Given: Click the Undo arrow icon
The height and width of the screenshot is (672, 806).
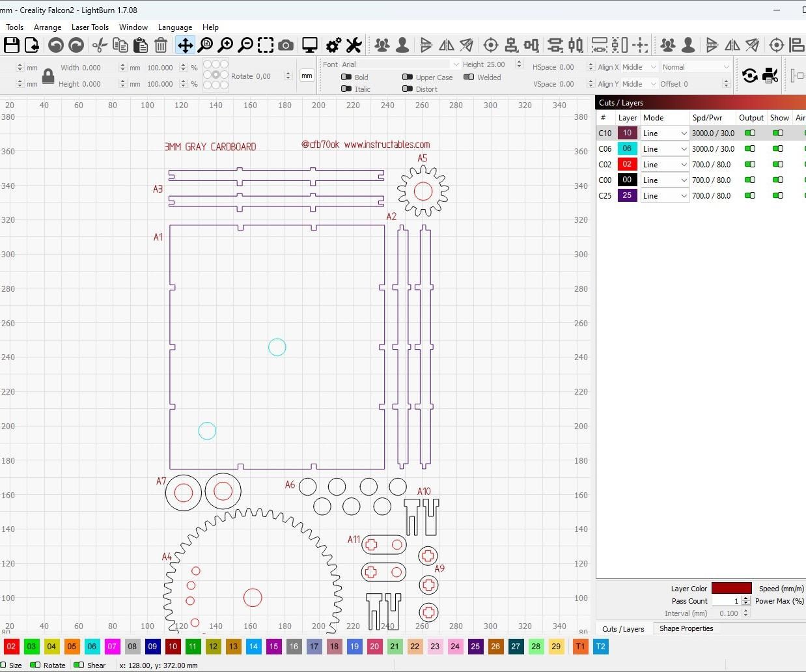Looking at the screenshot, I should 56,45.
